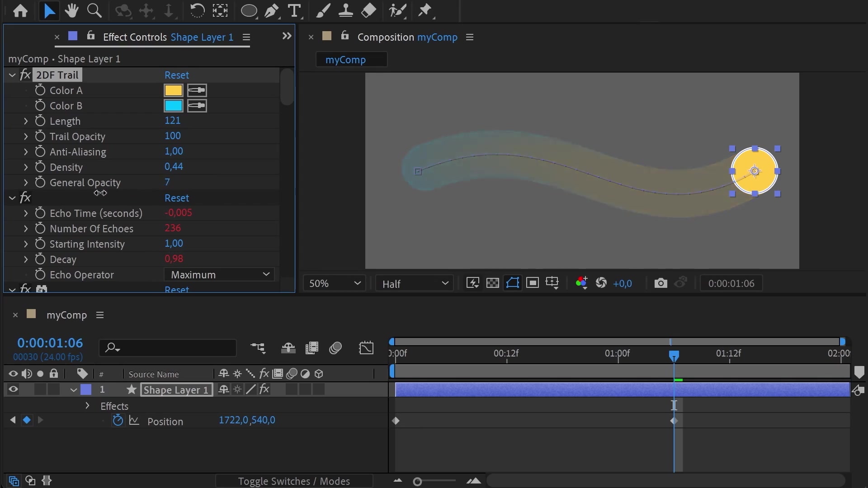Open Composition Mini-Flowchart in timeline

point(258,348)
